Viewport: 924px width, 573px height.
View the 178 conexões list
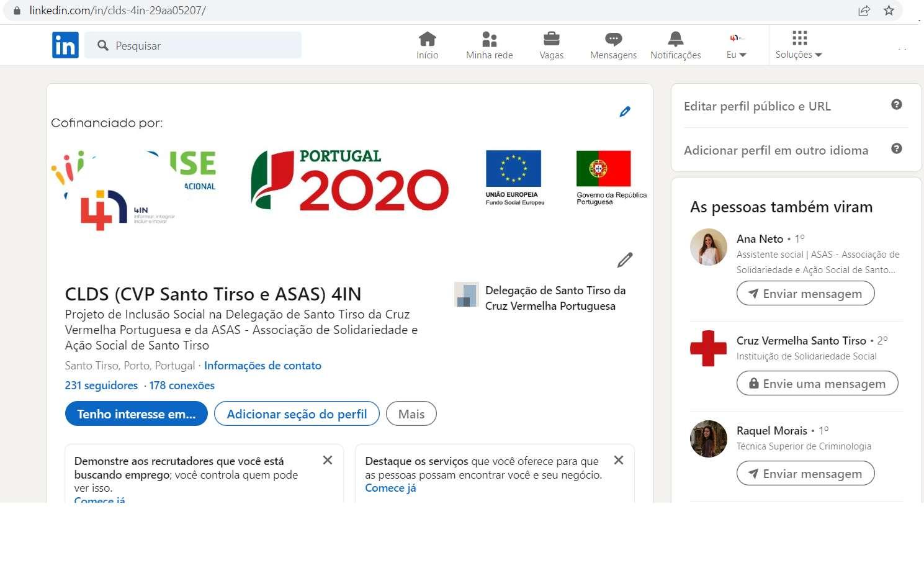point(182,386)
